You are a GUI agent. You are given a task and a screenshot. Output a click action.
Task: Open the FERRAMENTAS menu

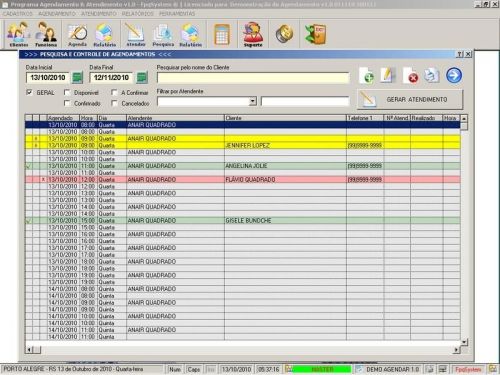coord(177,14)
